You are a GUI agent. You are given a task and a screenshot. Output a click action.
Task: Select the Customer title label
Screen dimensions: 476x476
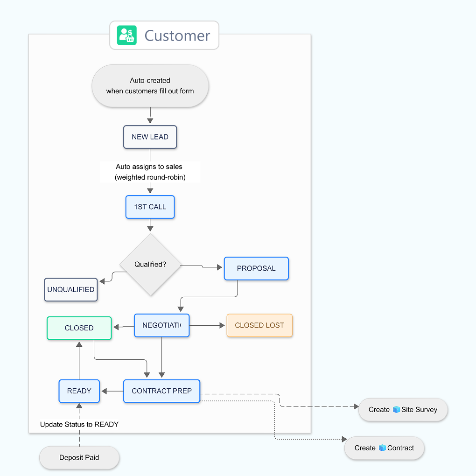(x=177, y=35)
